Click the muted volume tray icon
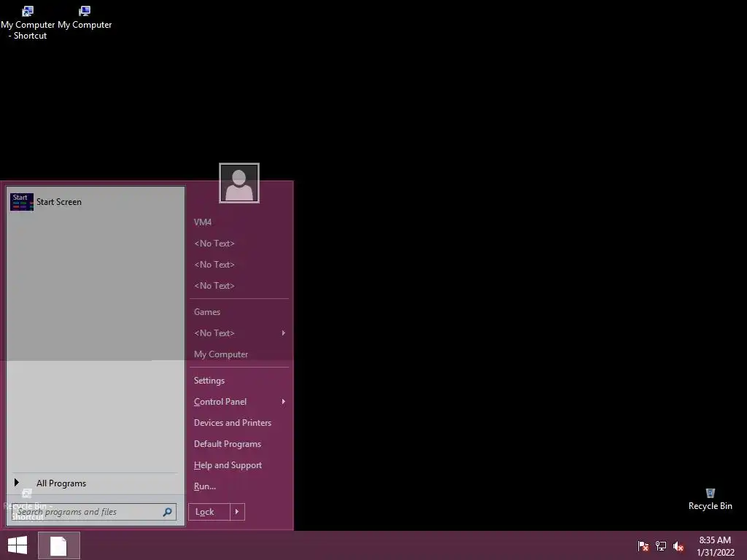Screen dimensions: 747x560 (678, 545)
